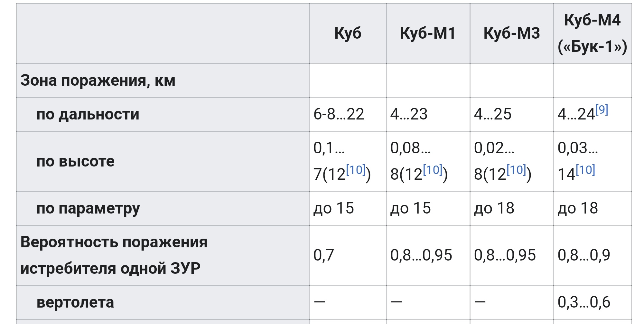Viewport: 644px width, 324px height.
Task: Click the Куб column header
Action: point(348,33)
